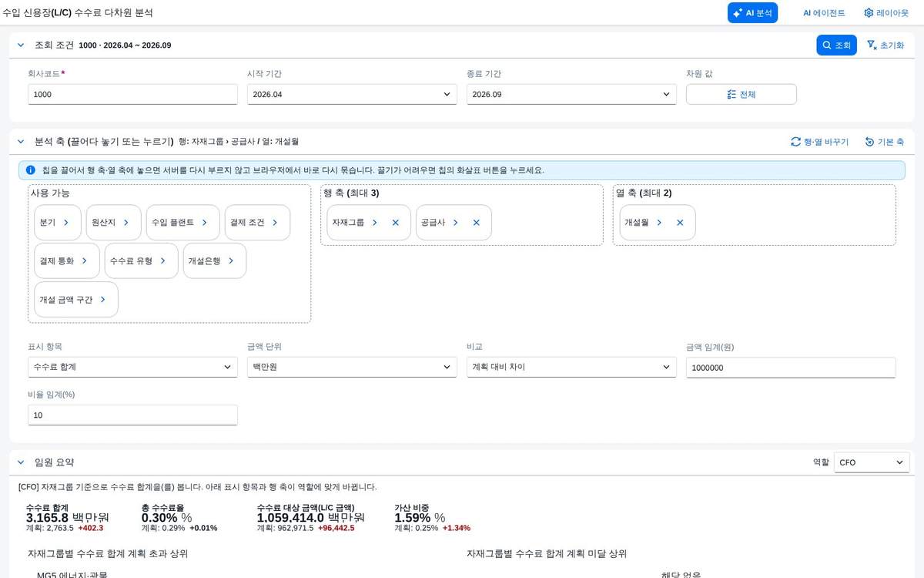Click the 1,059,414.0 백만원 L/C 금액 value
This screenshot has height=578, width=924.
coord(310,517)
